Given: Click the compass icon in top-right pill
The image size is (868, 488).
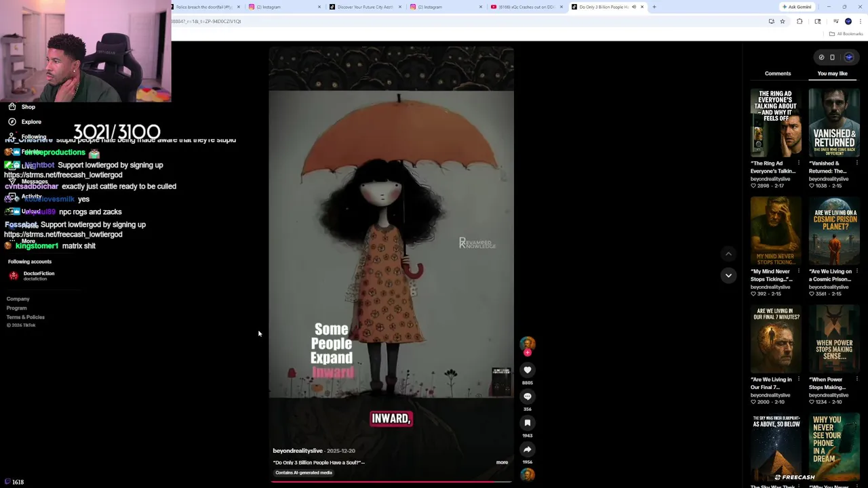Looking at the screenshot, I should point(821,58).
